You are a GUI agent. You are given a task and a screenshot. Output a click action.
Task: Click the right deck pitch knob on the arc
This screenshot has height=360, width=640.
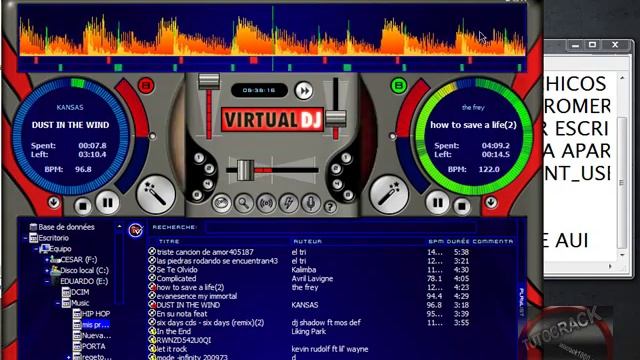coord(392,136)
